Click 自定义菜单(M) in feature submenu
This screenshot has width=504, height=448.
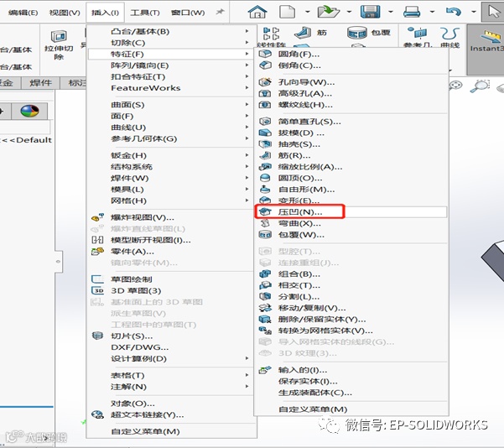point(351,409)
